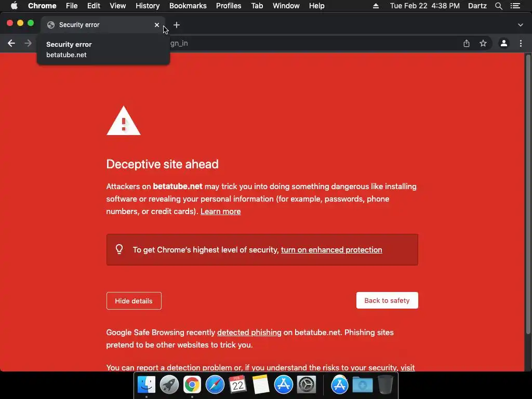Click the Back to safety button
This screenshot has width=532, height=399.
click(387, 300)
